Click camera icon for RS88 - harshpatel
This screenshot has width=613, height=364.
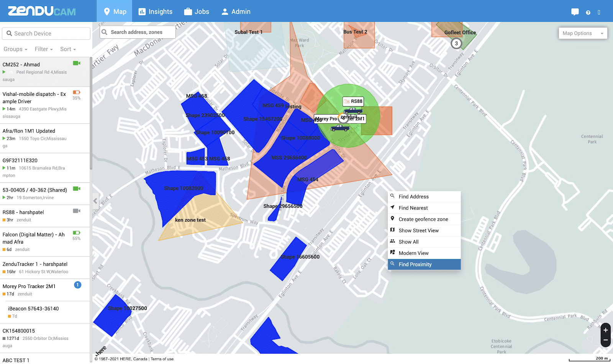pos(77,211)
